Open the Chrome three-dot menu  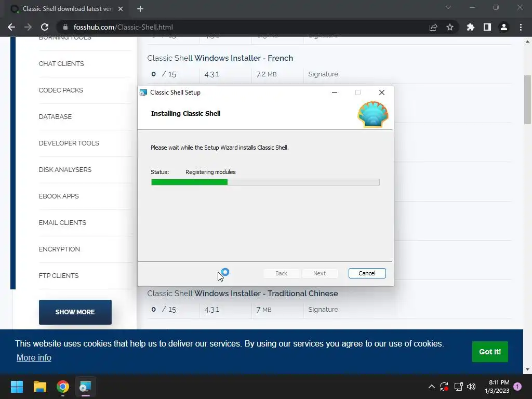point(521,27)
